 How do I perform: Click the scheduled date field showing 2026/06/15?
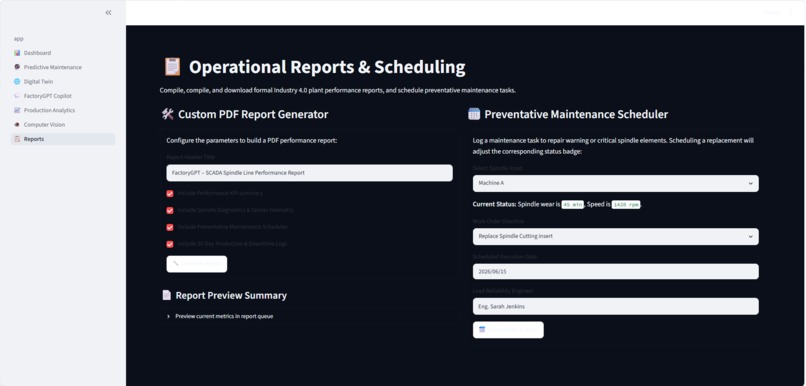[x=615, y=271]
